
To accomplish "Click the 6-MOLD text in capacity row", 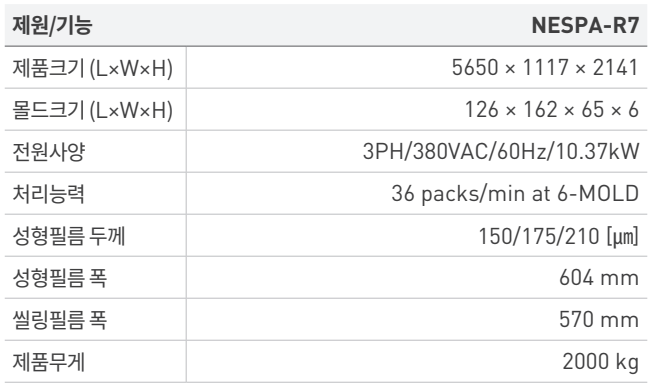I will click(598, 193).
